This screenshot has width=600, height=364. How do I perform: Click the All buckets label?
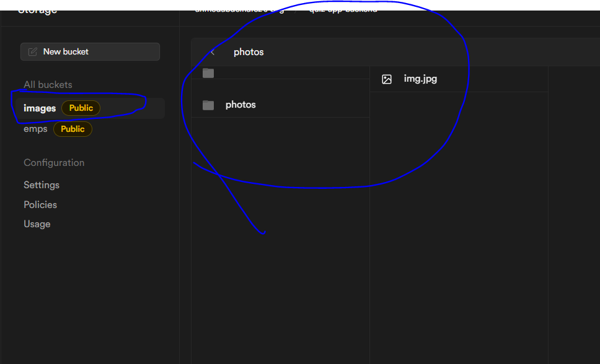[x=48, y=84]
